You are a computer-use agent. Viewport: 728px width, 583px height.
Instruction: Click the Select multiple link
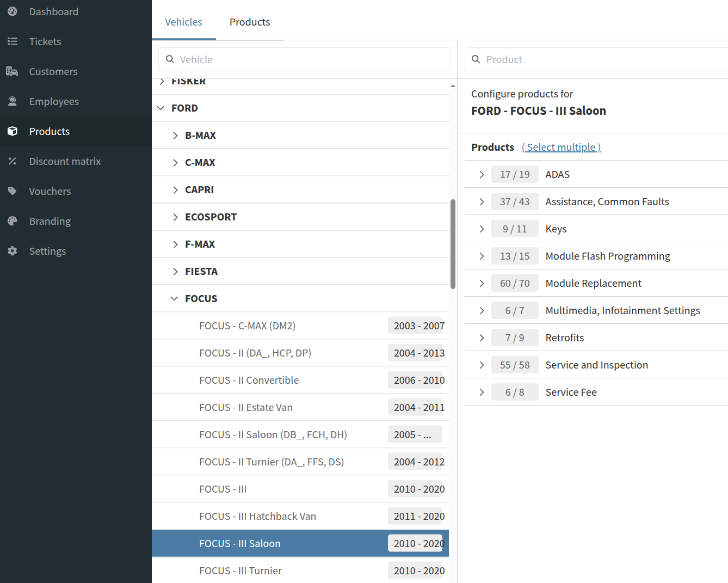pyautogui.click(x=561, y=147)
